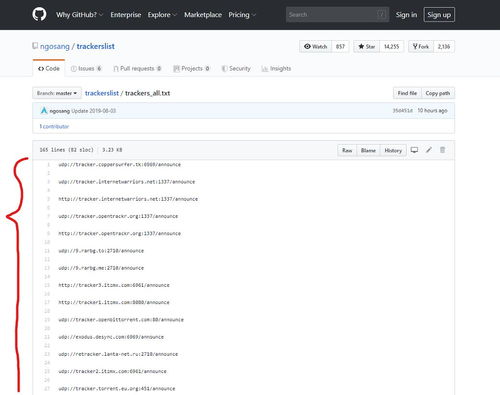Switch to the Issues tab

tap(86, 68)
